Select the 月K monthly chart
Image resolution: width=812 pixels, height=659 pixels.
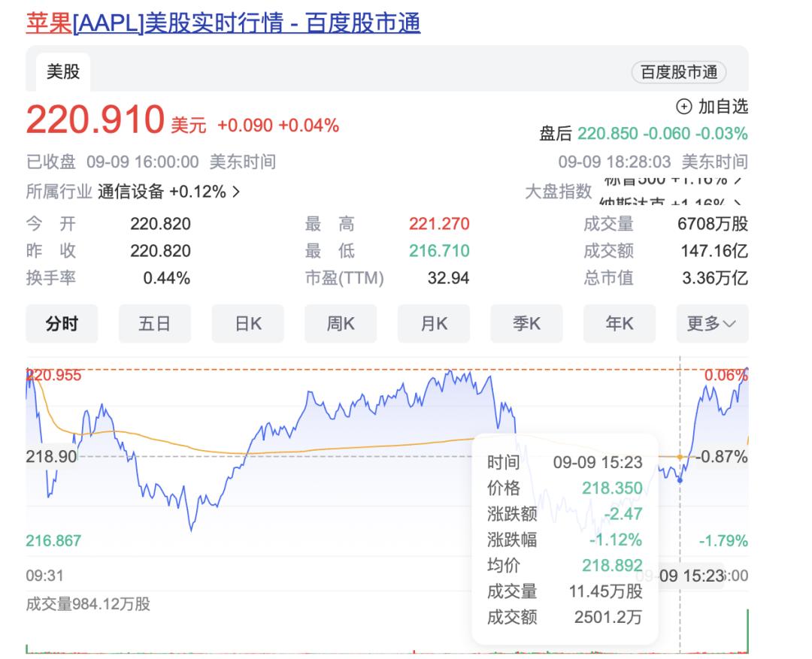point(433,324)
